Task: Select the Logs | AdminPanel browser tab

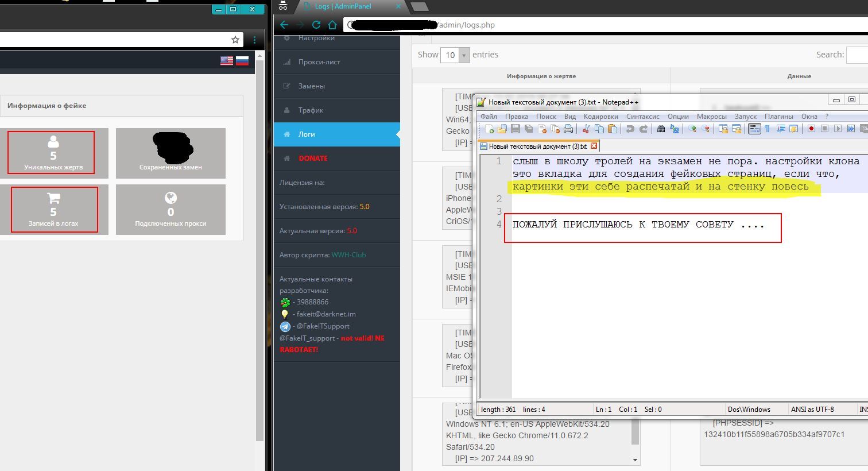Action: click(x=350, y=6)
